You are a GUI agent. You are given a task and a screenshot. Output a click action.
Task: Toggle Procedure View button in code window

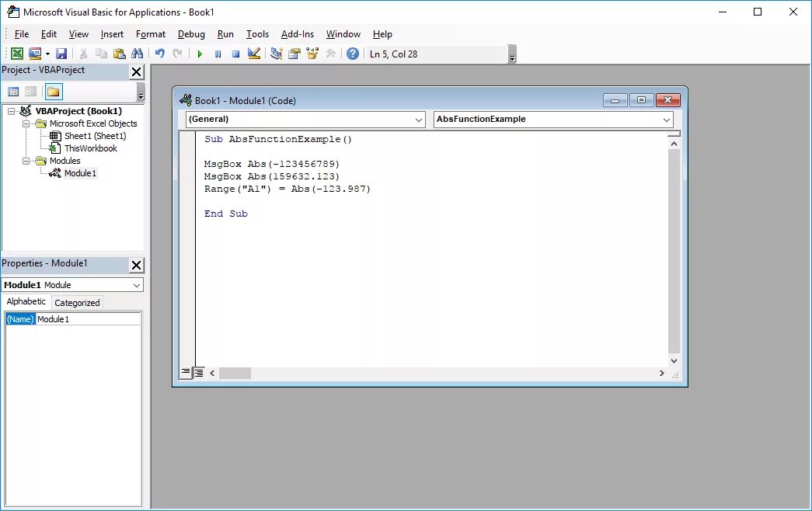186,372
